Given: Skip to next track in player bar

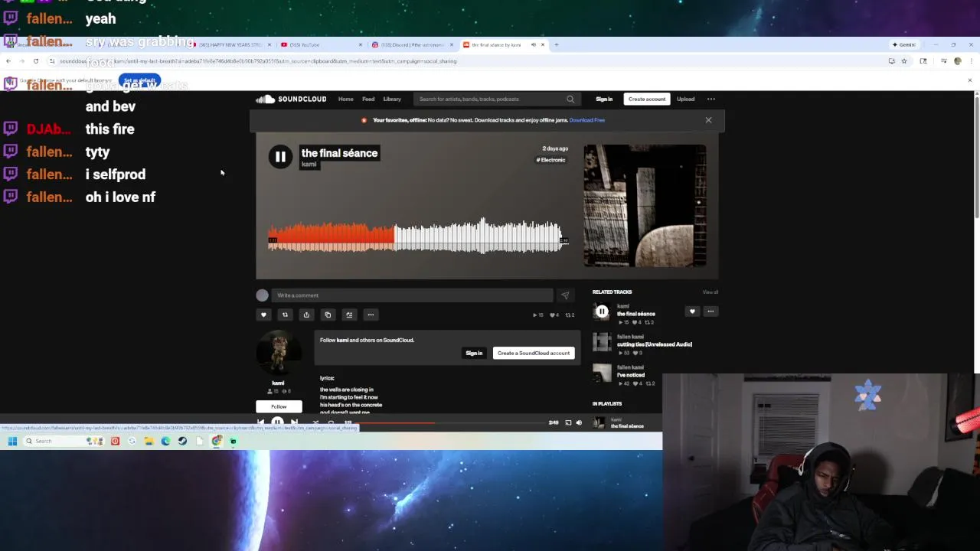Looking at the screenshot, I should pos(294,422).
